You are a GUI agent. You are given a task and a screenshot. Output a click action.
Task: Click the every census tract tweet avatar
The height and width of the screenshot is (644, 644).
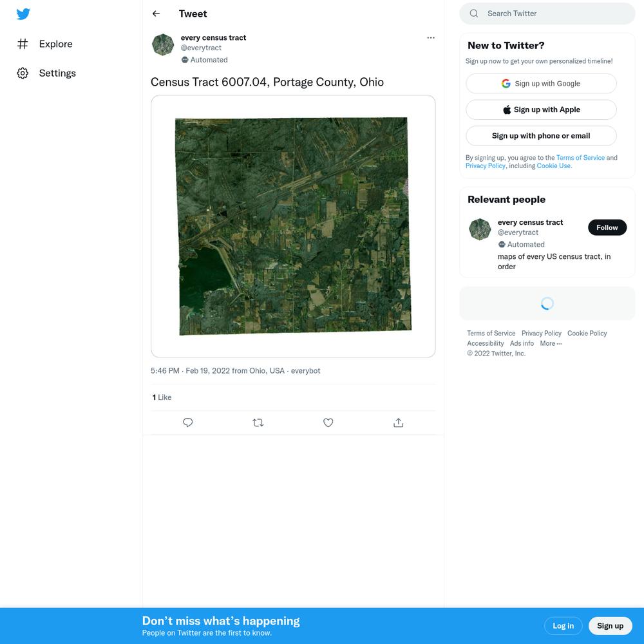click(x=163, y=45)
